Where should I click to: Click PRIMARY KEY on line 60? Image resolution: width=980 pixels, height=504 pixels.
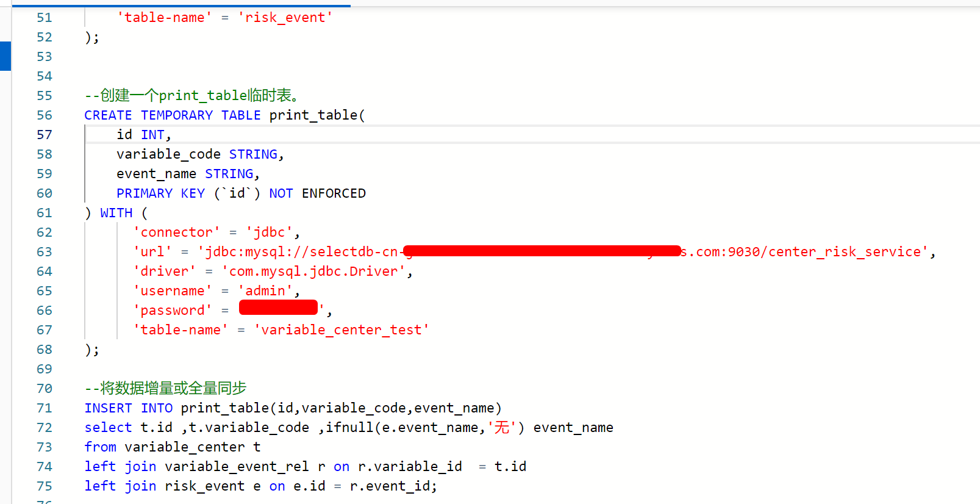coord(160,193)
